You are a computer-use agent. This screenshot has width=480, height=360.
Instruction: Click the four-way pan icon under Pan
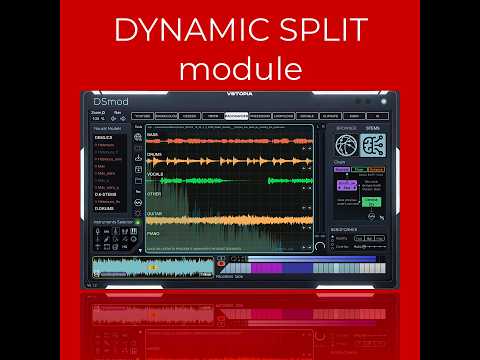pyautogui.click(x=123, y=118)
